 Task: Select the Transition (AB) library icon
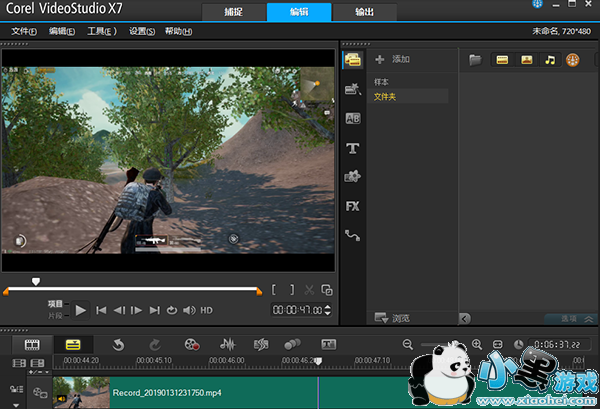pos(352,119)
